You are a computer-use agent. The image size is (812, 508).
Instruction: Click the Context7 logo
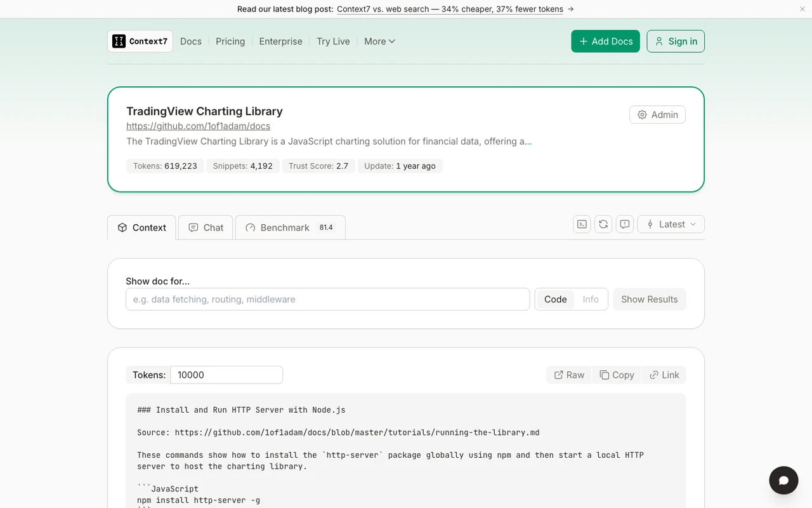coord(140,41)
